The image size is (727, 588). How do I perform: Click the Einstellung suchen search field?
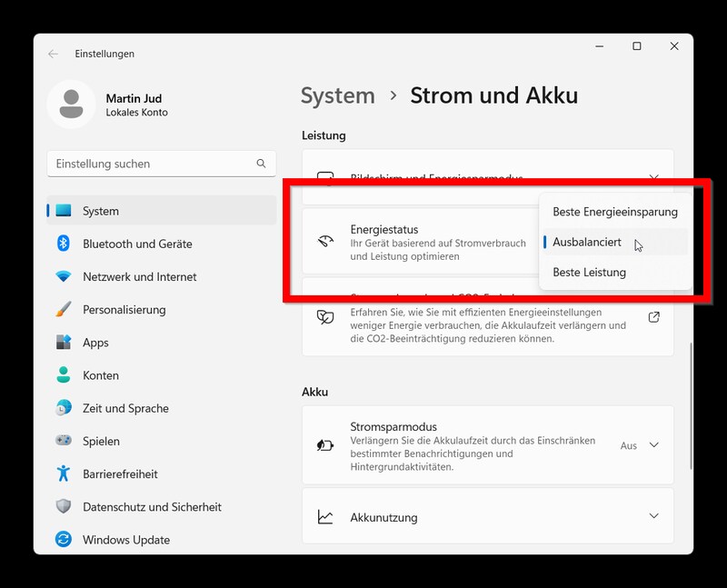(x=161, y=163)
